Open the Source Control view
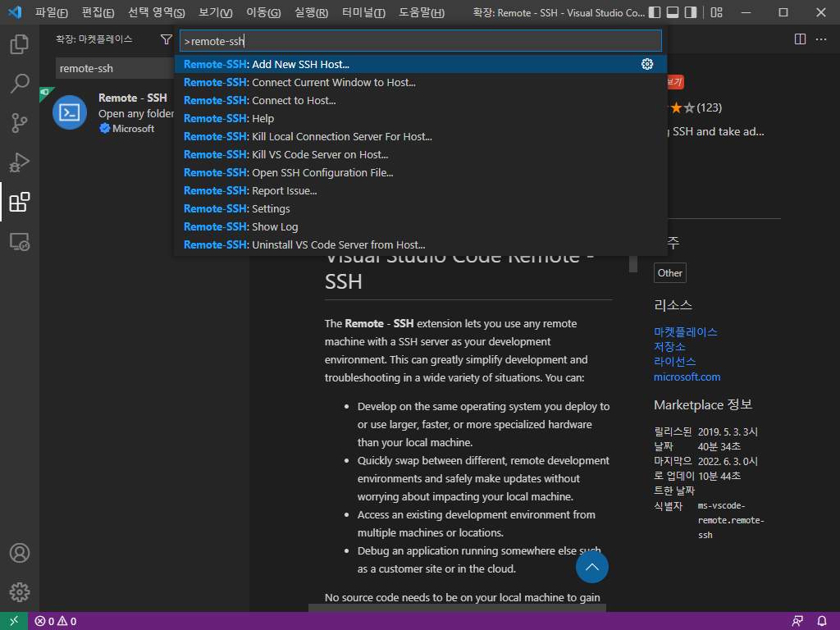Image resolution: width=840 pixels, height=630 pixels. click(20, 123)
